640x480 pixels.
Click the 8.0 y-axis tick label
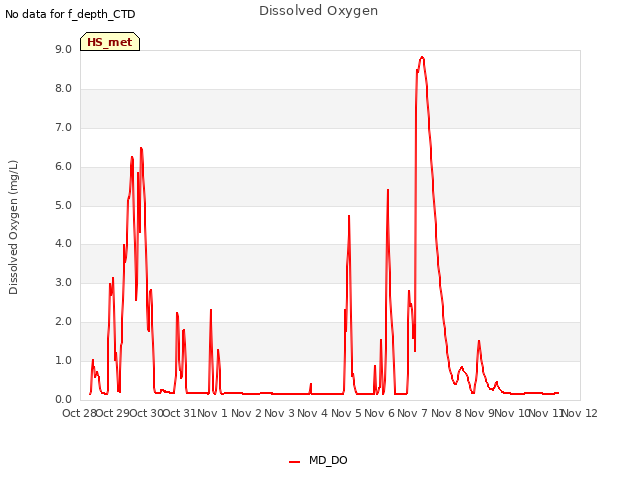[63, 89]
